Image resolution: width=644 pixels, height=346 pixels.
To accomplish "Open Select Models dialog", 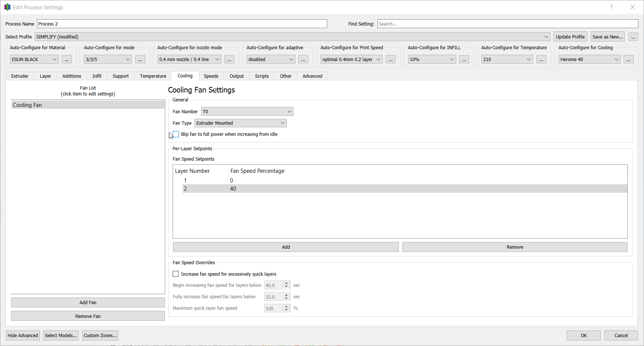I will pos(61,335).
